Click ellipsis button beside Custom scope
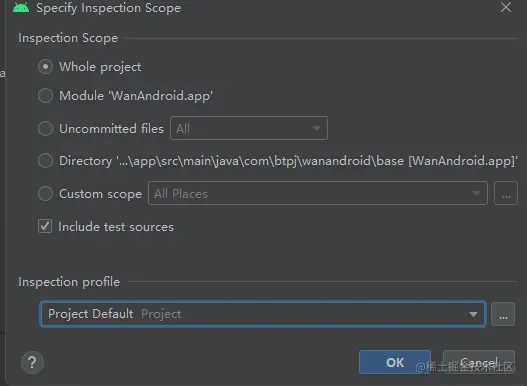The image size is (527, 386). (506, 193)
